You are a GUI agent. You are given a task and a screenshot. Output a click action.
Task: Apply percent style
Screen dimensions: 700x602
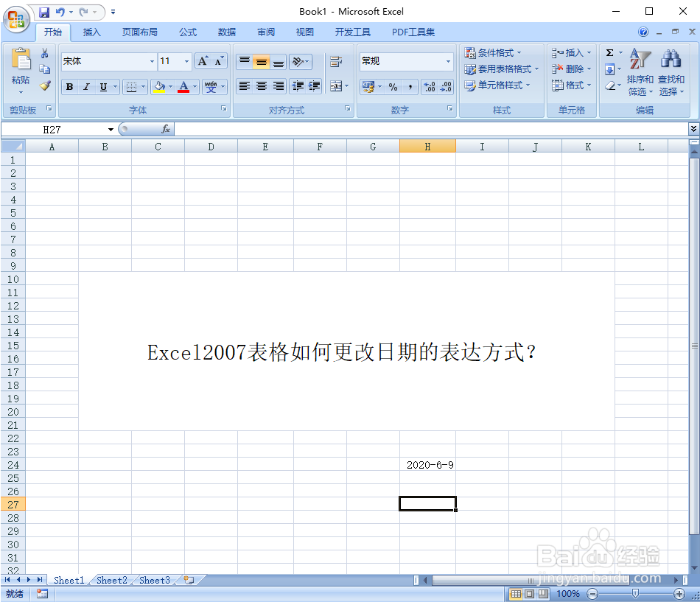[x=393, y=87]
